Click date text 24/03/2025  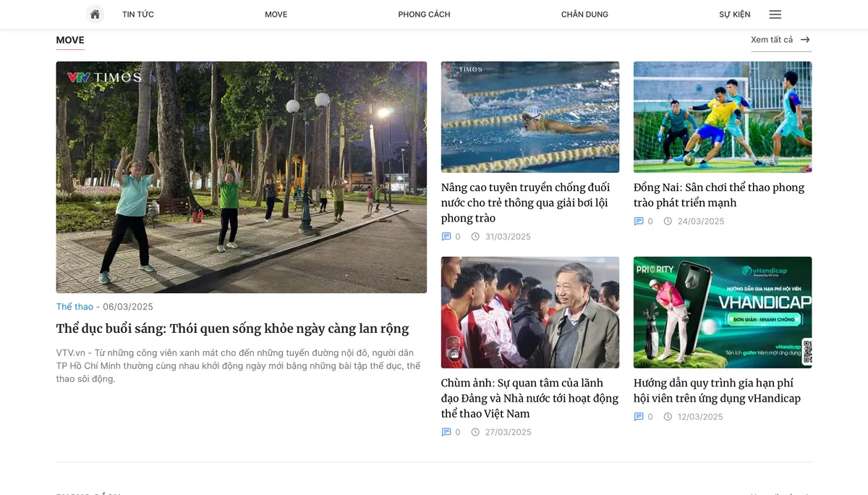(701, 221)
